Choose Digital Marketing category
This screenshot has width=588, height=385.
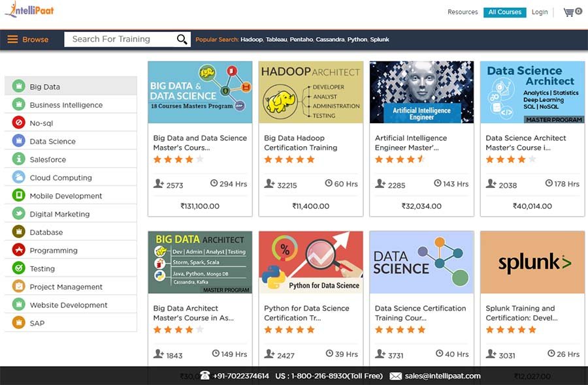pos(59,214)
